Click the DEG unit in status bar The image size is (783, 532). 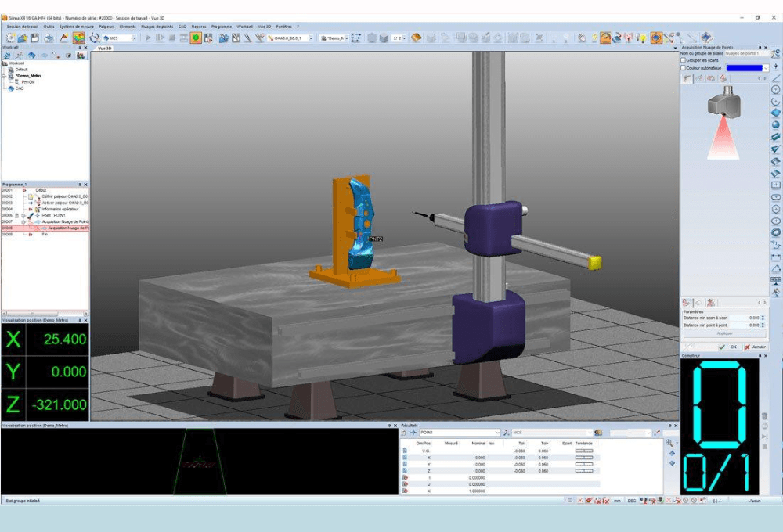(x=632, y=501)
